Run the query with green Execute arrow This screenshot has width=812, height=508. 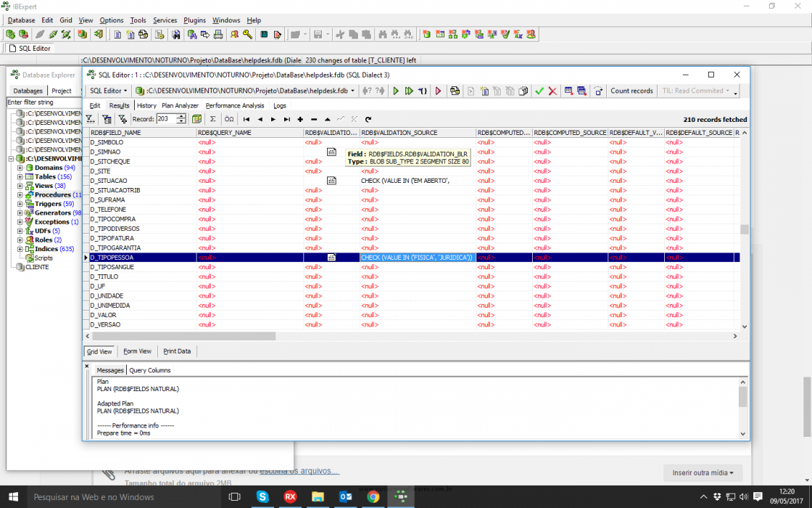pyautogui.click(x=396, y=91)
